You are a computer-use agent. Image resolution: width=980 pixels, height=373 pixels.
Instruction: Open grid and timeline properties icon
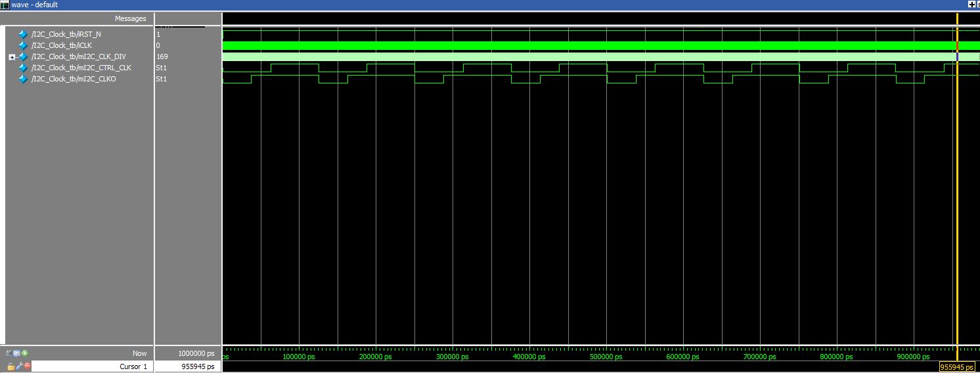[16, 353]
